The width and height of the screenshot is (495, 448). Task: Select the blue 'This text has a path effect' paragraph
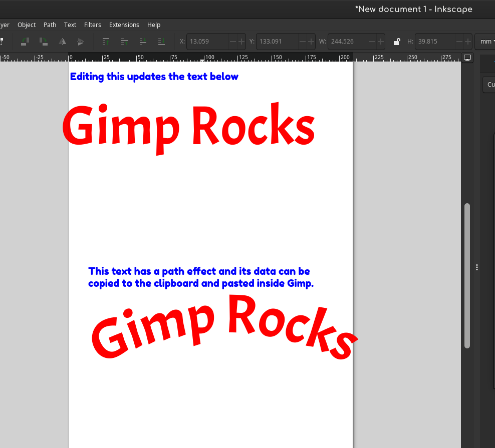(x=201, y=277)
